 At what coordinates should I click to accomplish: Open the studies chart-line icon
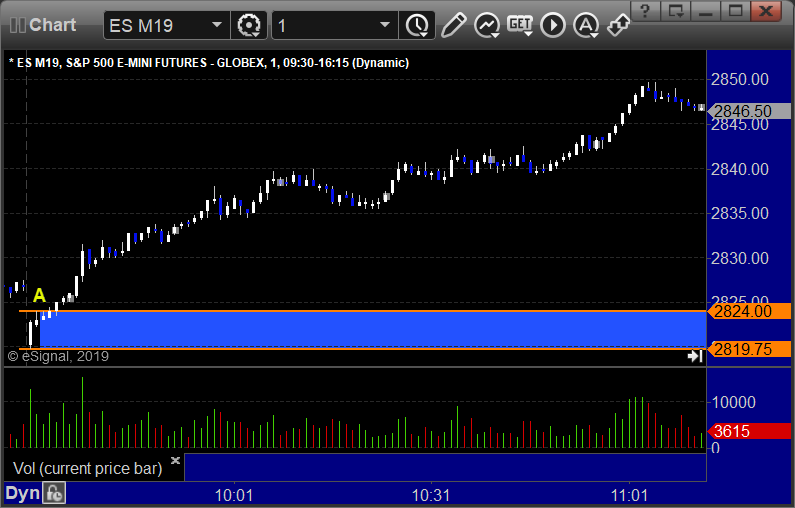click(x=487, y=25)
